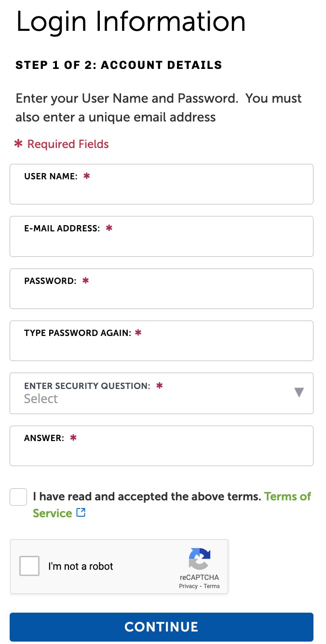The height and width of the screenshot is (644, 326).
Task: Click the reCAPTCHA Terms link
Action: point(212,586)
